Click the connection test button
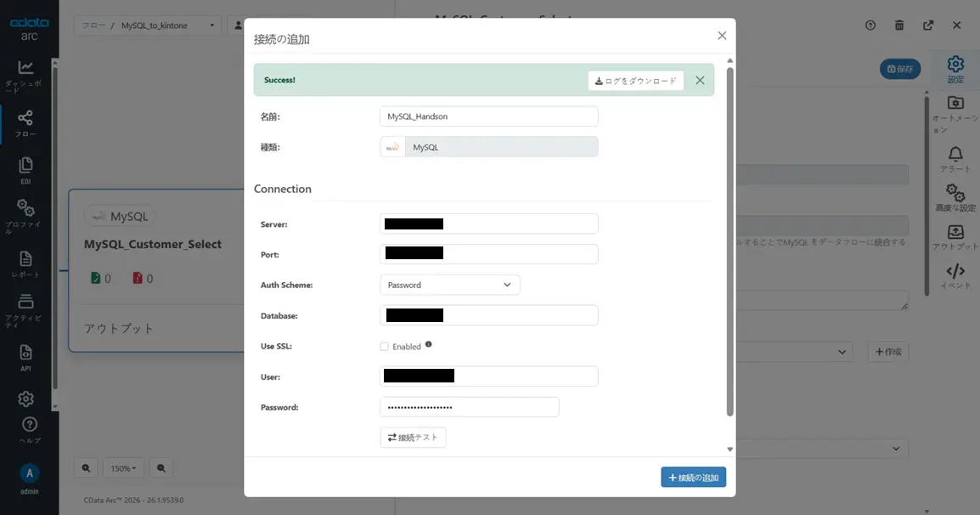Image resolution: width=980 pixels, height=515 pixels. point(413,438)
